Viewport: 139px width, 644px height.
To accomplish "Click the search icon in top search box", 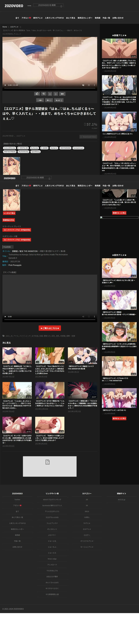I will click(x=61, y=6).
